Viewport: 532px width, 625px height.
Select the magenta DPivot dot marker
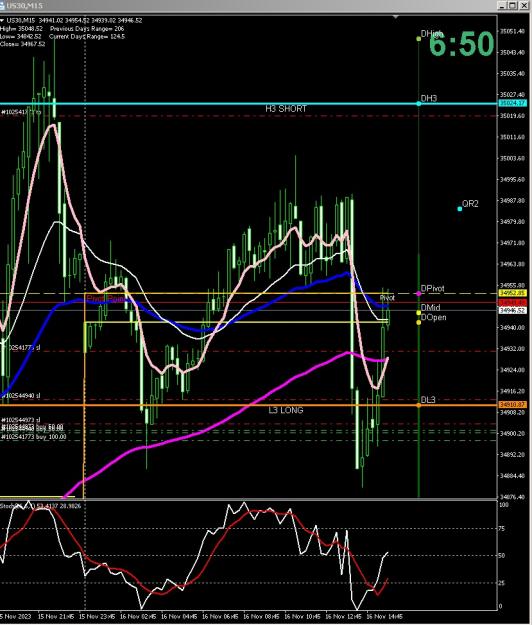[418, 293]
